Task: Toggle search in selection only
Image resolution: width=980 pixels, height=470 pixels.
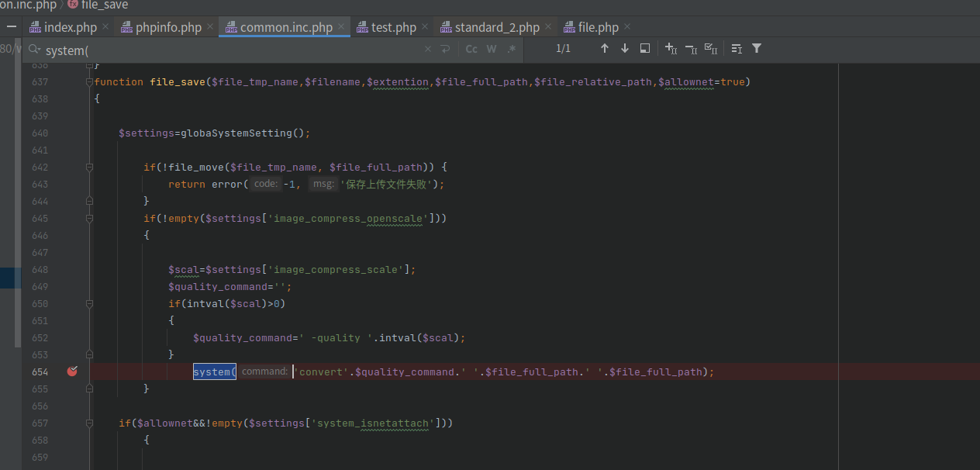Action: pyautogui.click(x=737, y=49)
